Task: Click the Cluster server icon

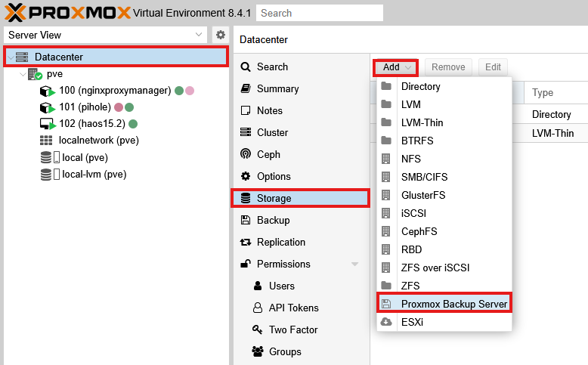Action: click(x=246, y=132)
